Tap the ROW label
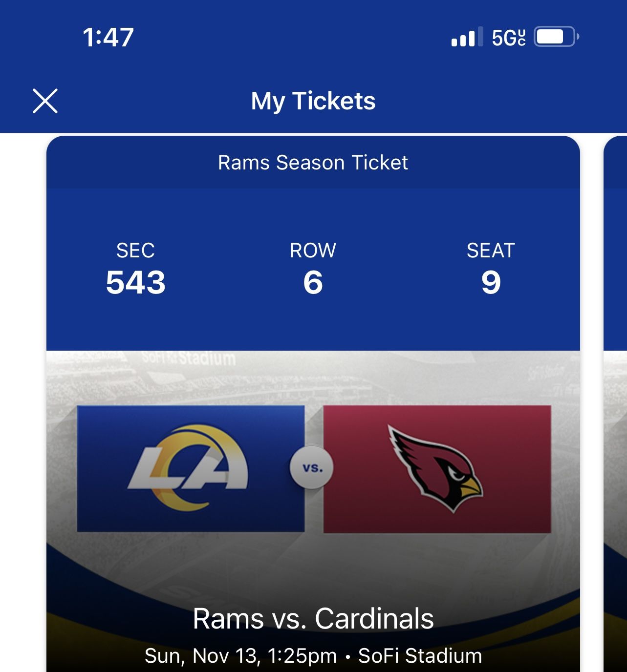Viewport: 627px width, 672px height. [x=313, y=251]
